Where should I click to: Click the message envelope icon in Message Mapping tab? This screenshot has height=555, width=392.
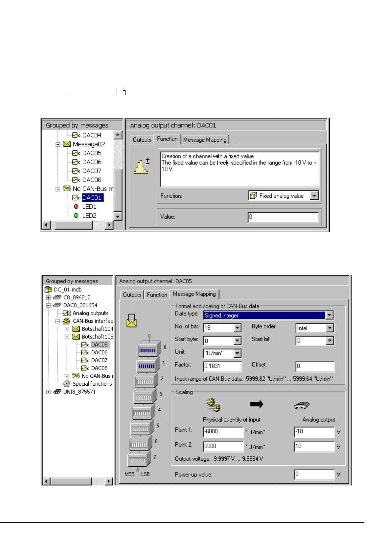tap(132, 321)
